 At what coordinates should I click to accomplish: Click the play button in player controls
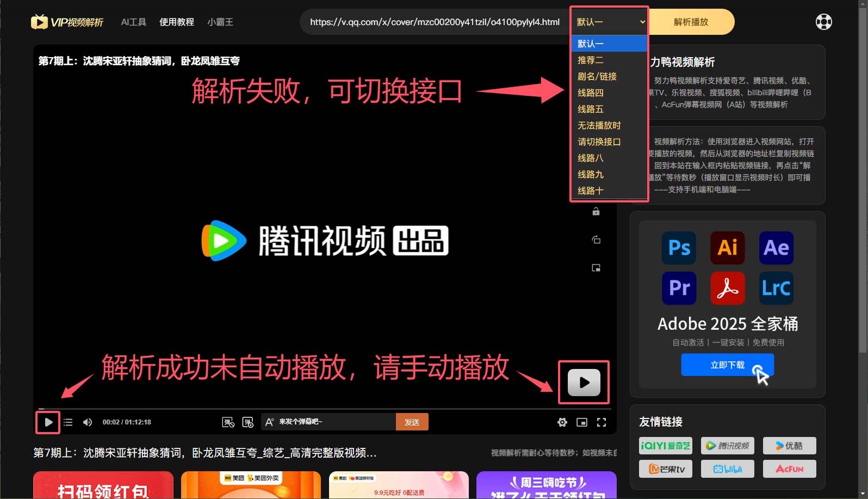(48, 422)
